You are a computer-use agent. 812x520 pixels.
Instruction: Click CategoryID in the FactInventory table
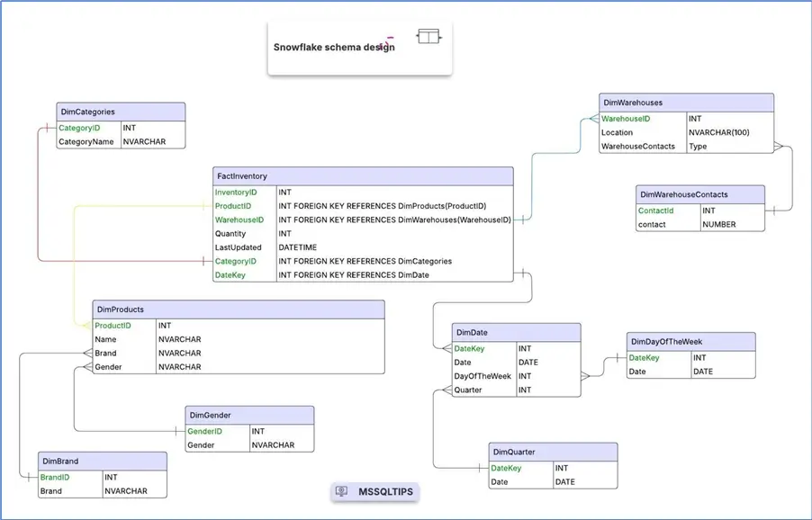(x=236, y=261)
